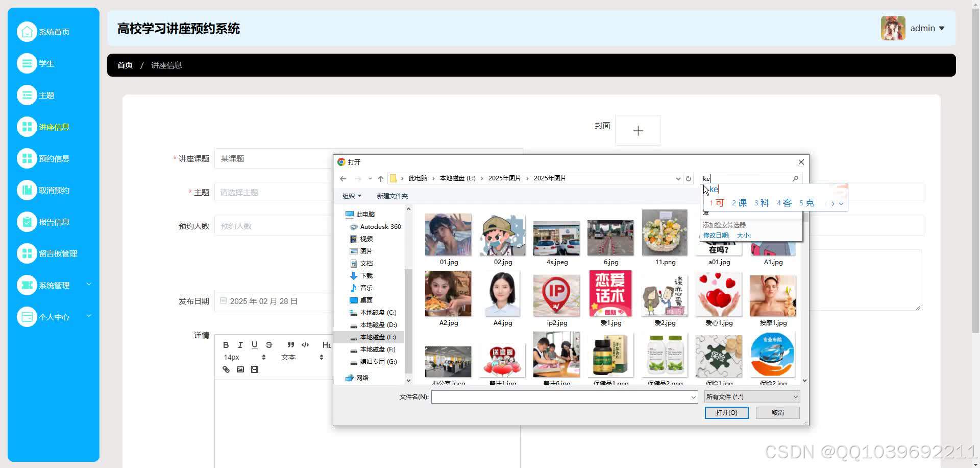Click the search magnifier in dialog
Viewport: 980px width, 468px height.
pyautogui.click(x=795, y=178)
